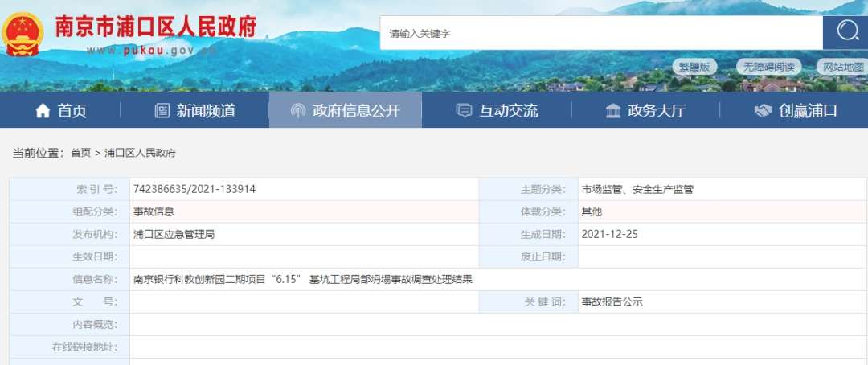Open the 网站地图 site map
The height and width of the screenshot is (365, 868).
point(843,67)
